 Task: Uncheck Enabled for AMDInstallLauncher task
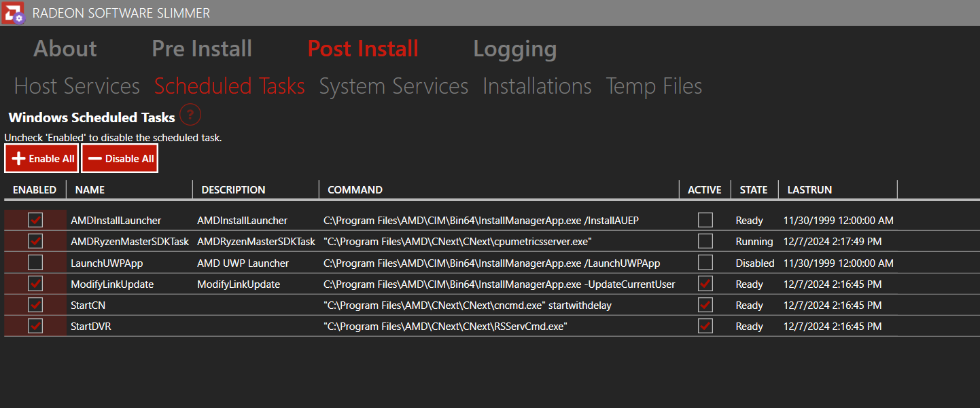(35, 220)
